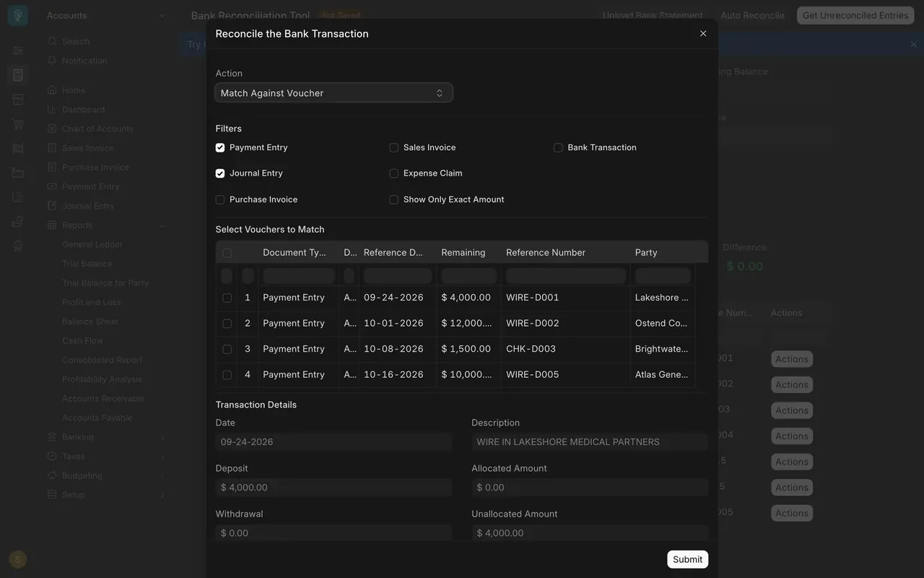Open the Notification bell icon

(52, 61)
